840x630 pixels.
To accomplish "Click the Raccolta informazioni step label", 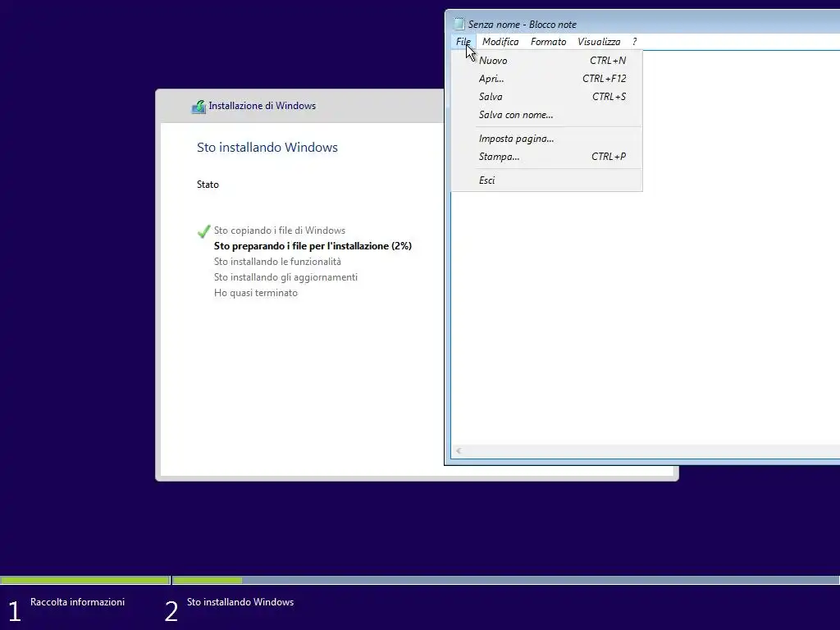I will point(78,602).
